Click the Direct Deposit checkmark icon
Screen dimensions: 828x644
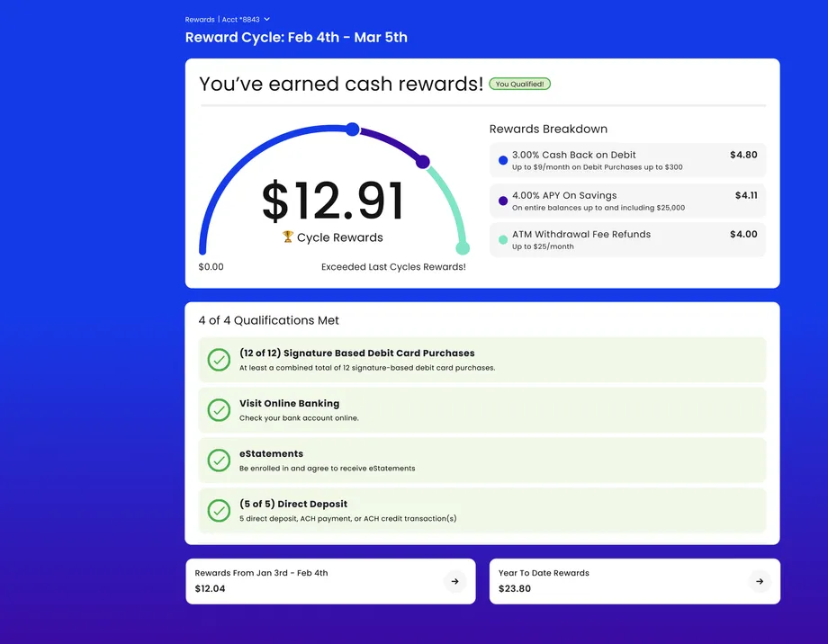(219, 511)
